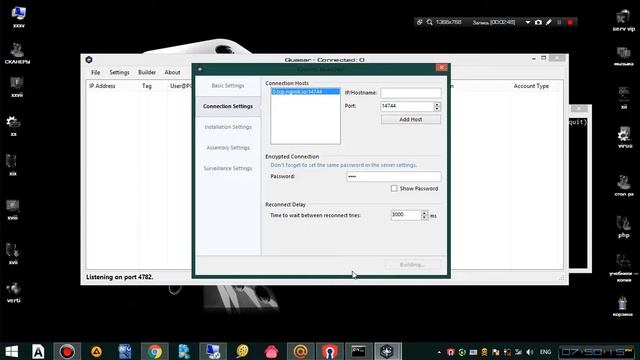Screen dimensions: 640x360
Task: Select the virus desktop icon
Action: [624, 138]
